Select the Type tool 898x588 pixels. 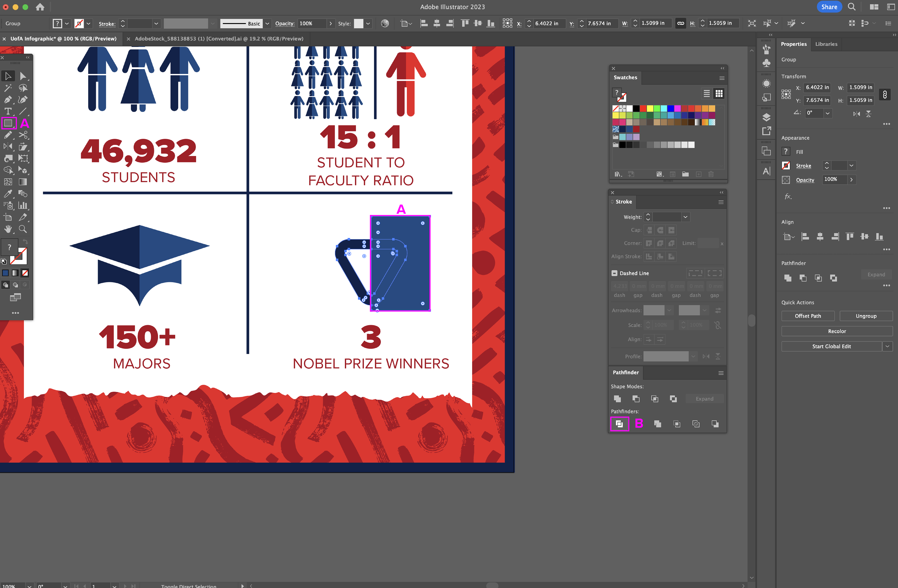8,111
